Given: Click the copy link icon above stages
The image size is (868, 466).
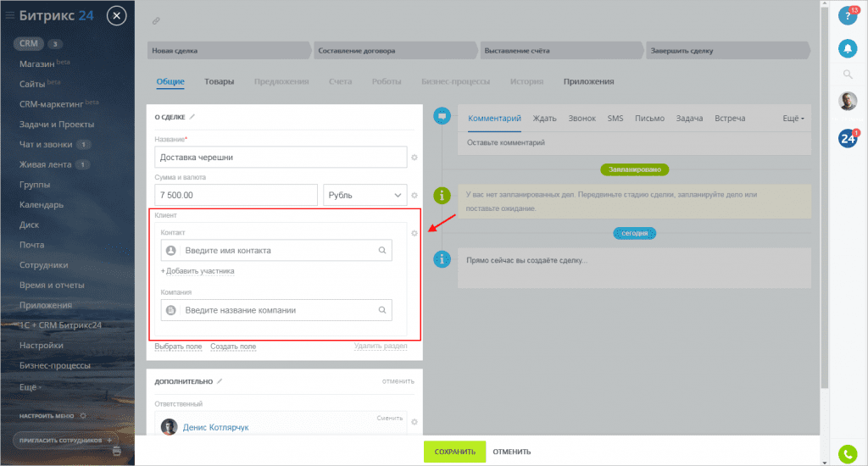Looking at the screenshot, I should click(x=155, y=20).
